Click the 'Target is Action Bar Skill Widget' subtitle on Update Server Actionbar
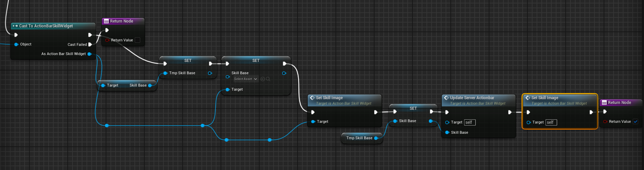The height and width of the screenshot is (170, 644). point(477,103)
